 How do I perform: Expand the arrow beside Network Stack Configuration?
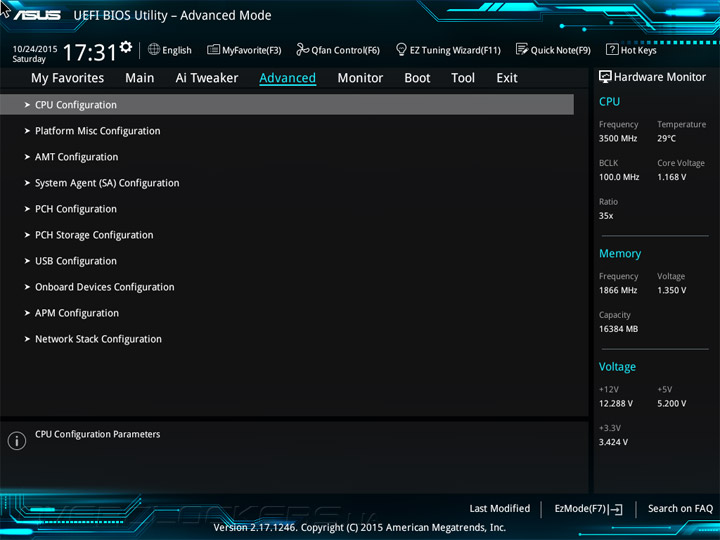(27, 339)
